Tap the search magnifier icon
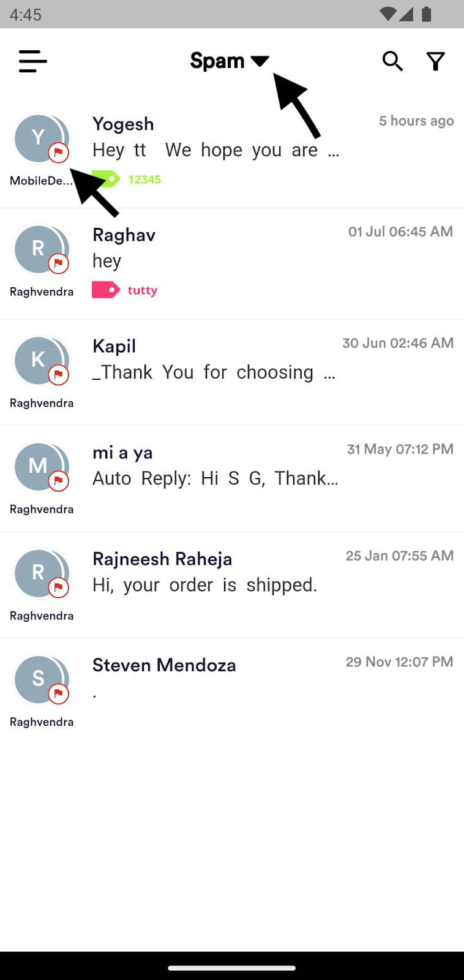Screen dimensions: 464x980 click(392, 61)
